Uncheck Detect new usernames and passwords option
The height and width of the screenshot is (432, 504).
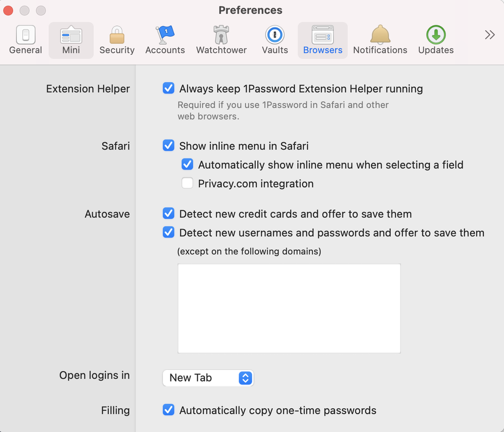pos(169,233)
